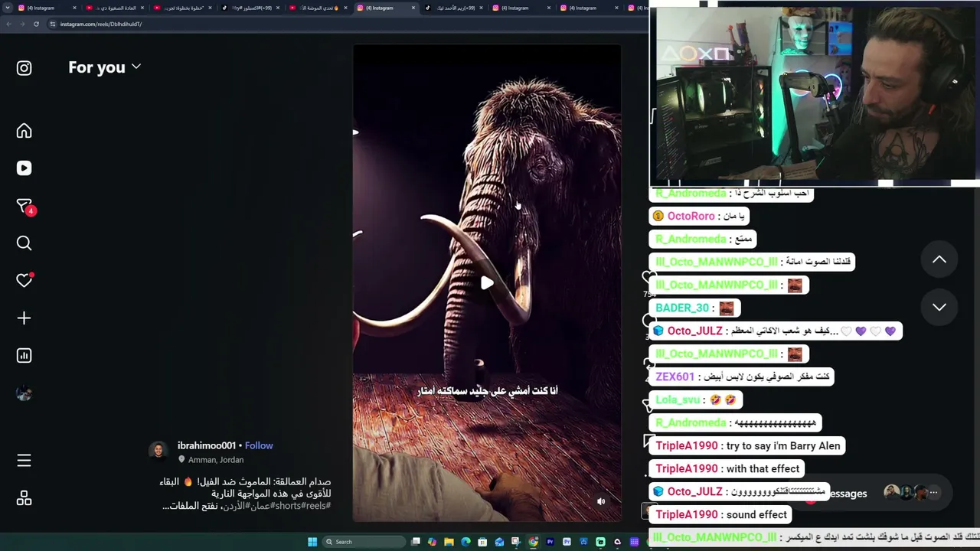980x551 pixels.
Task: Open the Instagram logo home link
Action: (x=24, y=68)
